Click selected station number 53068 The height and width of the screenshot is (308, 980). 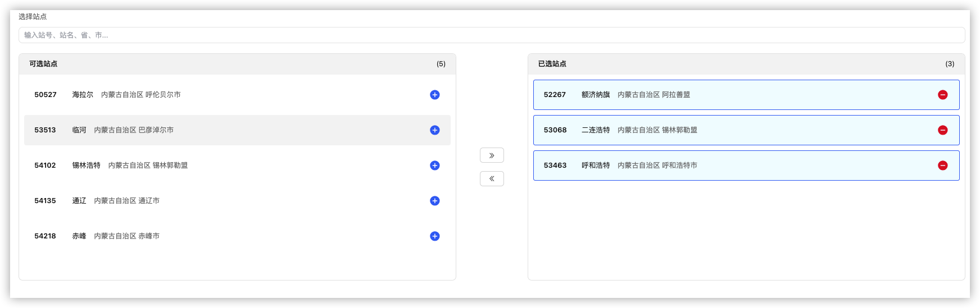(555, 130)
